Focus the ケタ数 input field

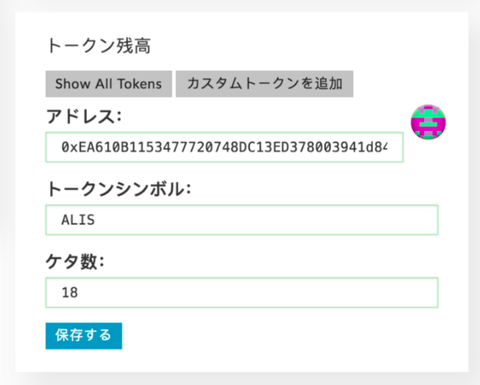(x=242, y=292)
